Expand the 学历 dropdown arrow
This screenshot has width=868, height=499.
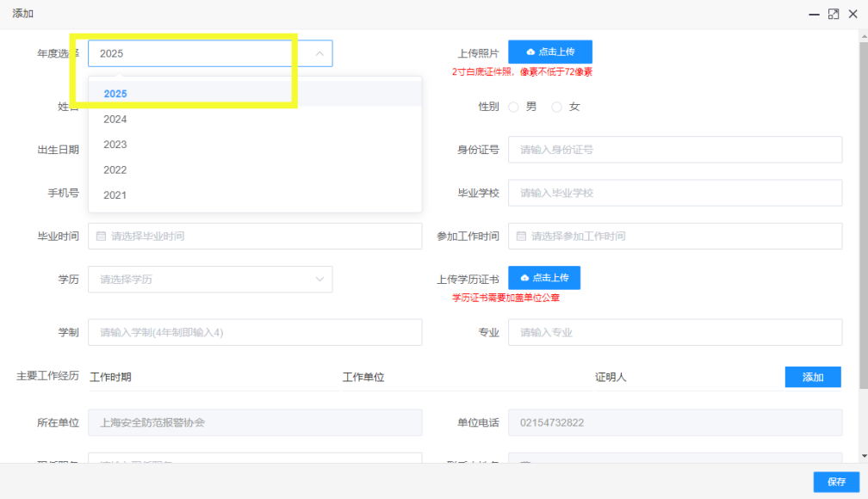coord(319,280)
